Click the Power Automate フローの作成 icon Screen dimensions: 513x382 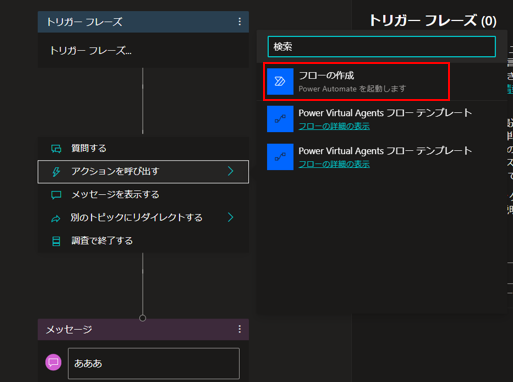[280, 81]
